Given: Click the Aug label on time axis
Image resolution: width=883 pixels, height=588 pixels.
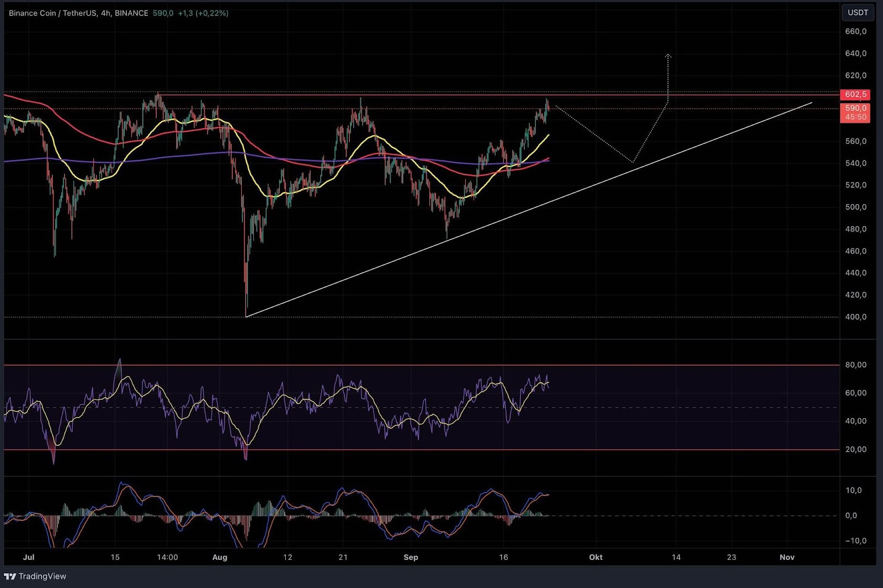Looking at the screenshot, I should point(220,557).
